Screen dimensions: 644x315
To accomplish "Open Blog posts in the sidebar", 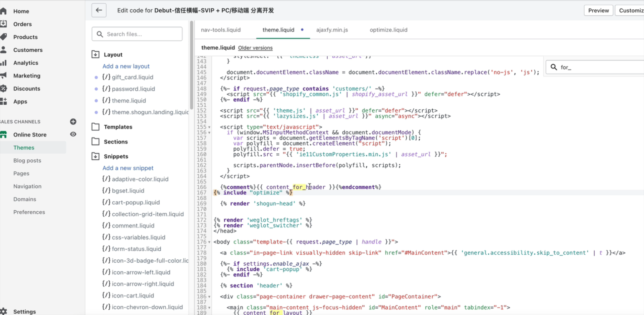I will (27, 160).
